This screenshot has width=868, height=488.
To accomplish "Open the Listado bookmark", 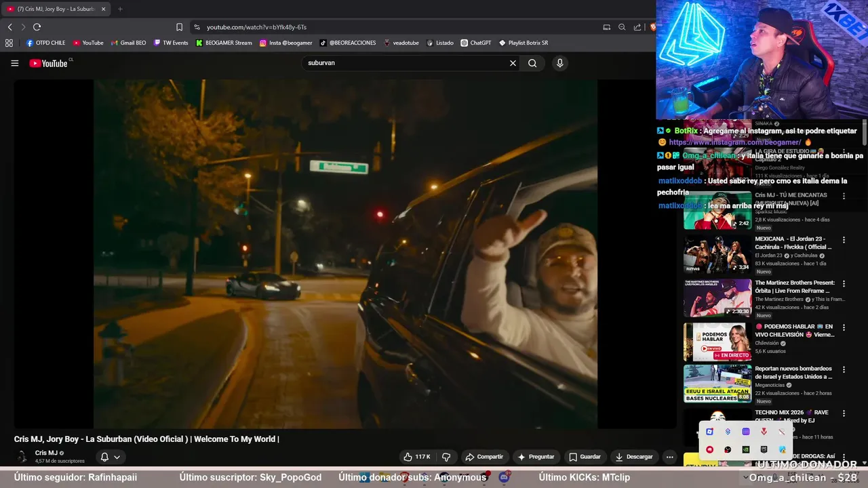I will (440, 43).
